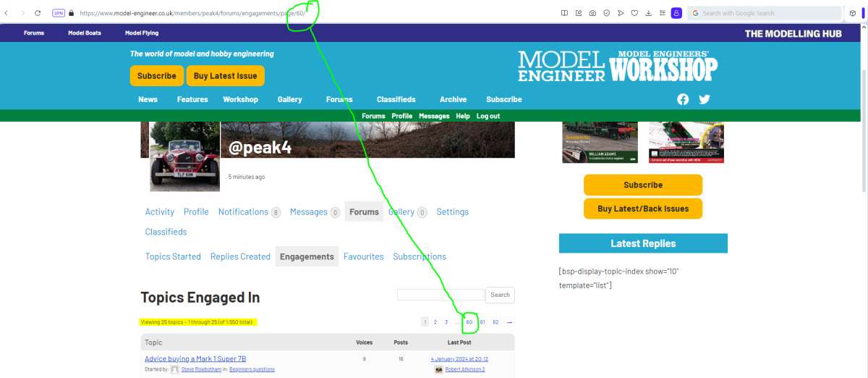Open Model Boats in the top bar
The height and width of the screenshot is (378, 868).
(x=85, y=33)
